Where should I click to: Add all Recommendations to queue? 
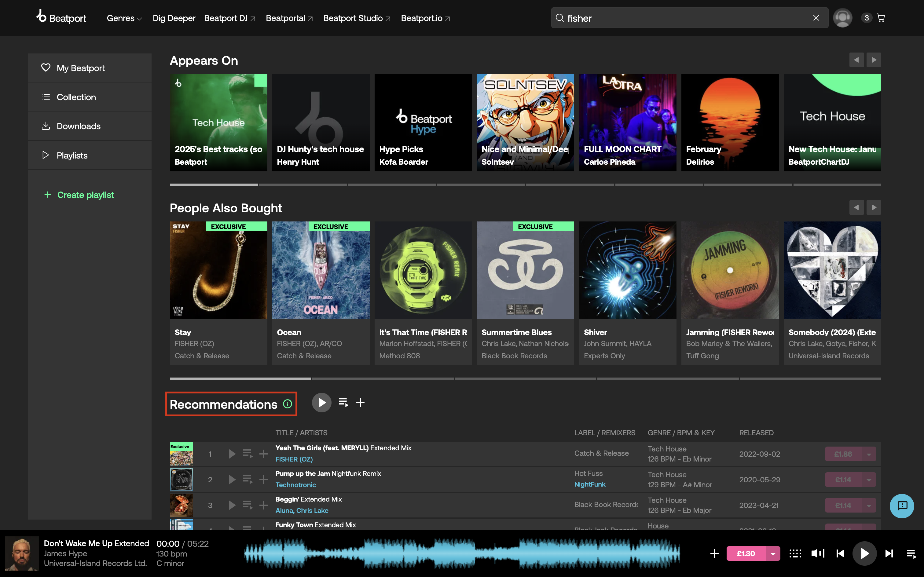point(343,402)
